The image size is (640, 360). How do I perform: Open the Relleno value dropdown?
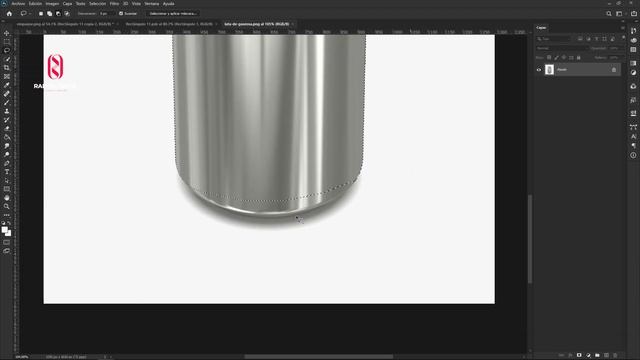(x=615, y=58)
